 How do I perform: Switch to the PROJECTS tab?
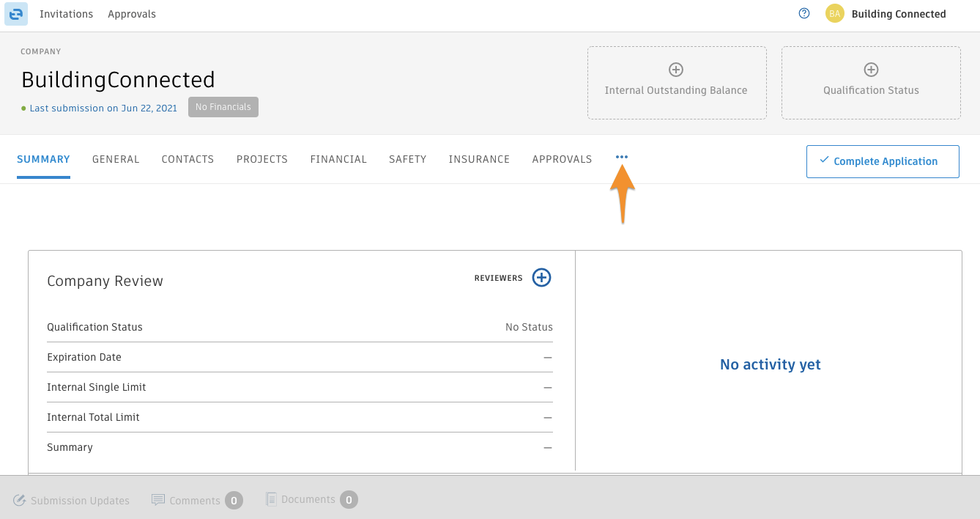pyautogui.click(x=262, y=159)
